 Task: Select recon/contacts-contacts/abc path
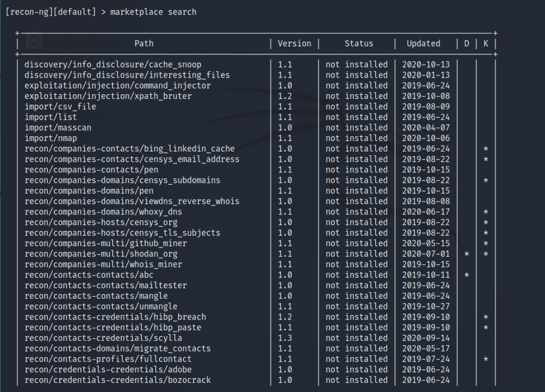(89, 275)
